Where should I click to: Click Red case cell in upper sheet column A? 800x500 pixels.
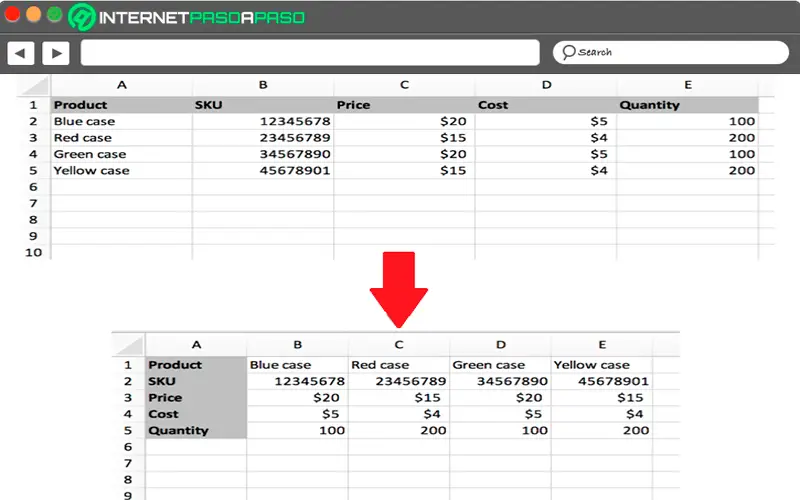[x=121, y=138]
